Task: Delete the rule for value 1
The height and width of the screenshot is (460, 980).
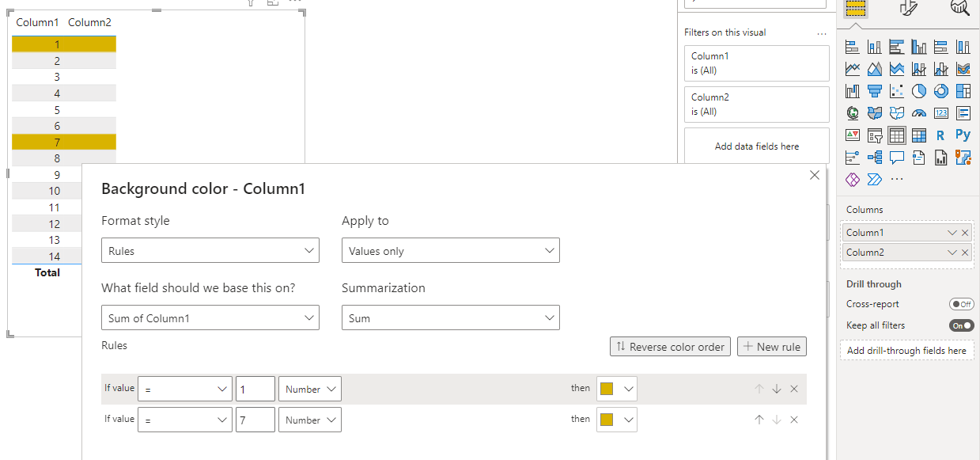Action: pyautogui.click(x=794, y=389)
